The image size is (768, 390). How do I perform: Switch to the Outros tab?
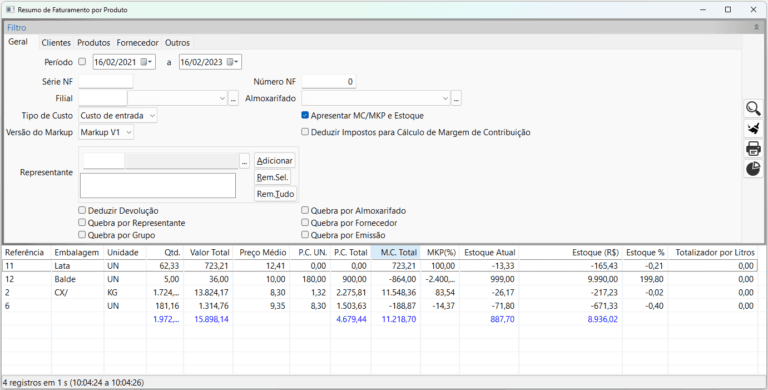(177, 43)
